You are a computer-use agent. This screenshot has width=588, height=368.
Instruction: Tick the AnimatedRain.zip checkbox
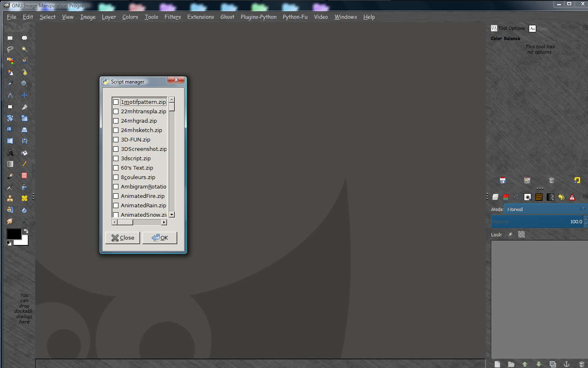(116, 206)
